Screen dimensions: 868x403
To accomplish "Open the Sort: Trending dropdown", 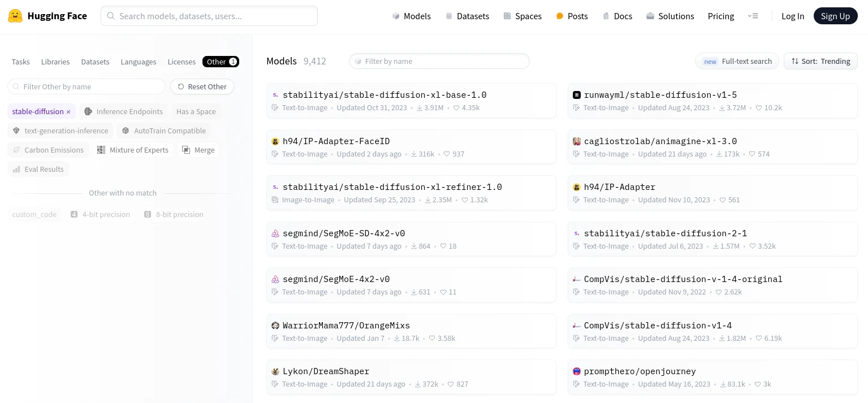I will 821,61.
